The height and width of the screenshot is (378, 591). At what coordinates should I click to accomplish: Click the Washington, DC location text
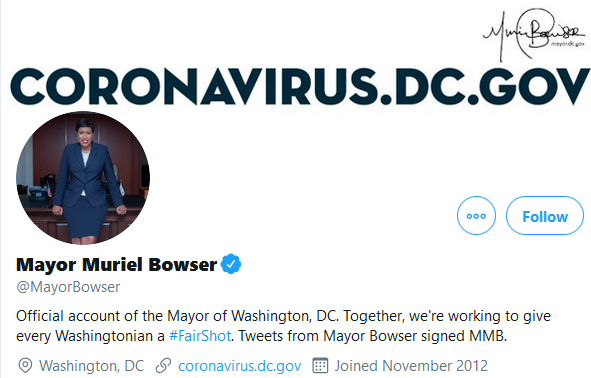click(92, 366)
